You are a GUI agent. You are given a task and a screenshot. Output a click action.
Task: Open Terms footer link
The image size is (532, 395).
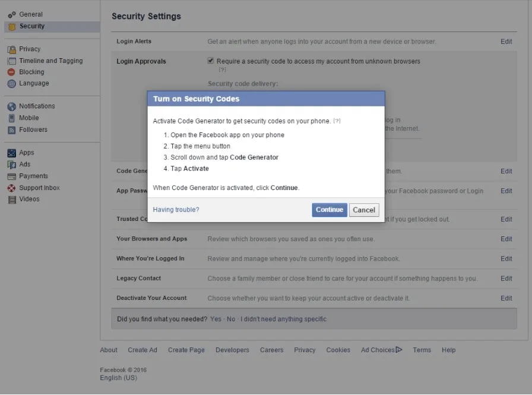(422, 350)
